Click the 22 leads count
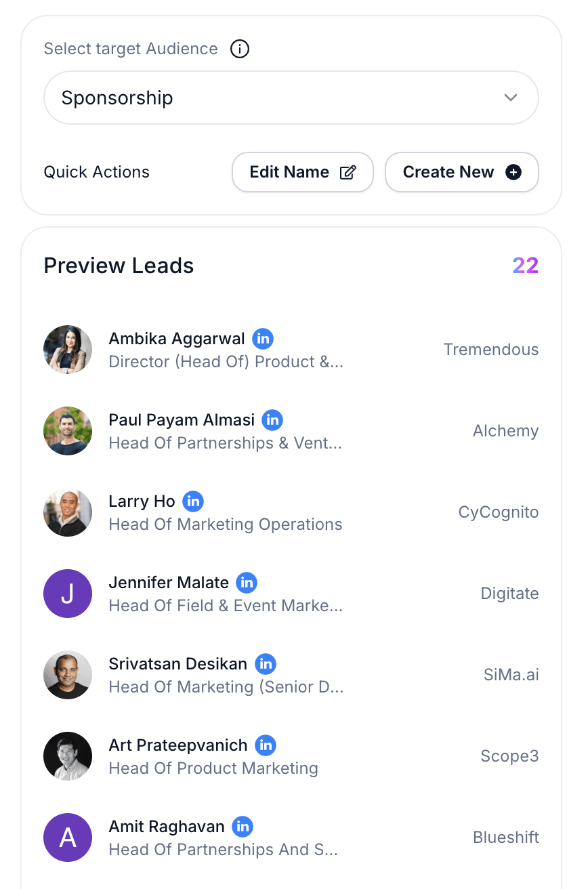The width and height of the screenshot is (588, 889). 525,266
